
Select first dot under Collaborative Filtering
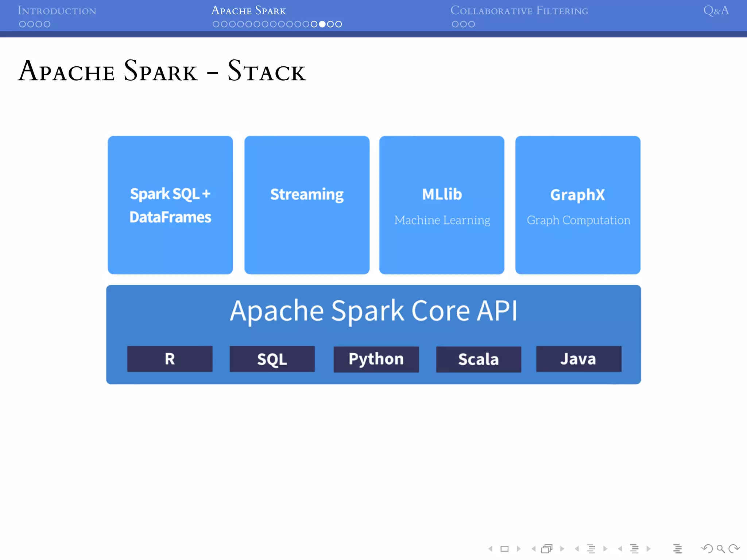click(455, 24)
